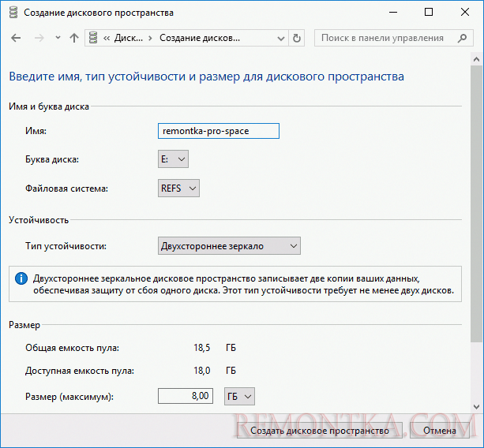
Task: Click the scrollbar up arrow
Action: coord(476,59)
